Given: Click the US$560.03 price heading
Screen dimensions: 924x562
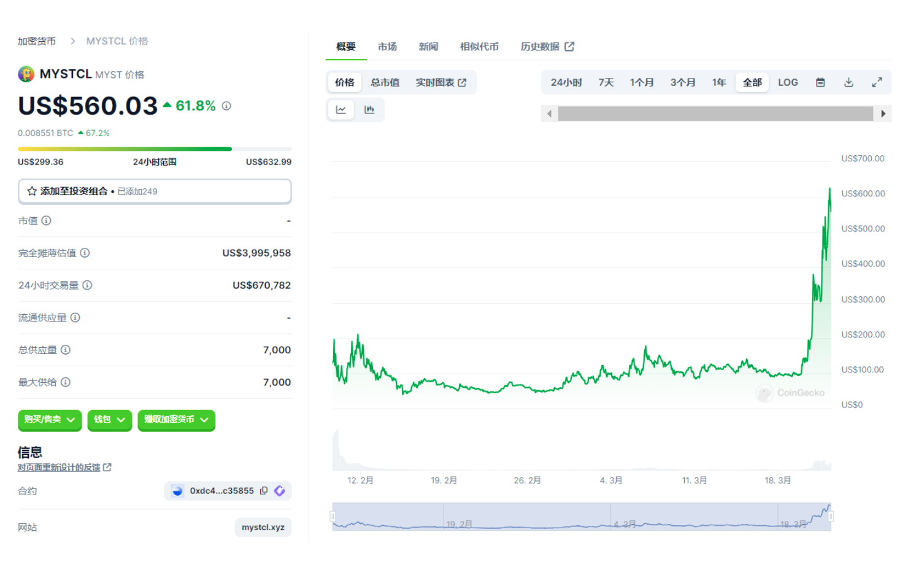Looking at the screenshot, I should [x=88, y=106].
